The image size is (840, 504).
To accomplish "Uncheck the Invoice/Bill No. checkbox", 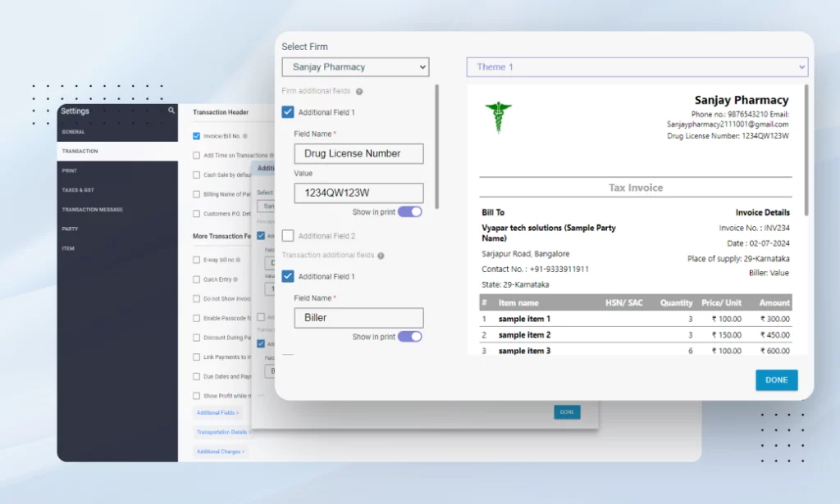I will 195,136.
